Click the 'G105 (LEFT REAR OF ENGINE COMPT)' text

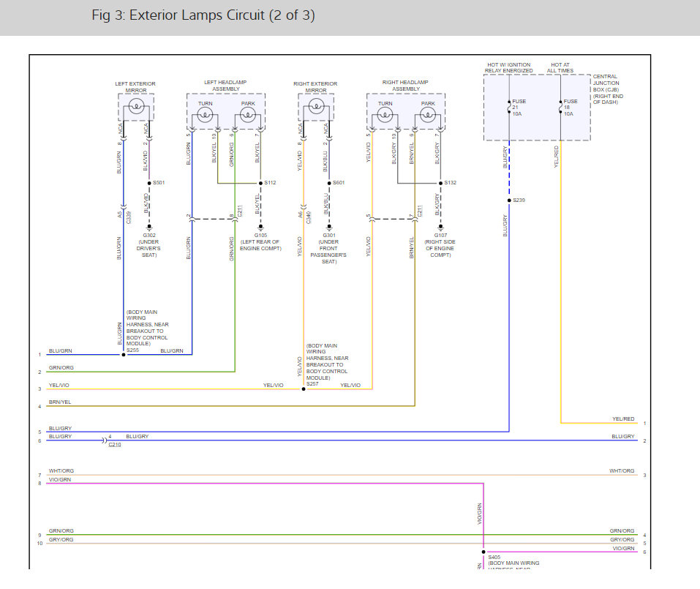[x=260, y=241]
